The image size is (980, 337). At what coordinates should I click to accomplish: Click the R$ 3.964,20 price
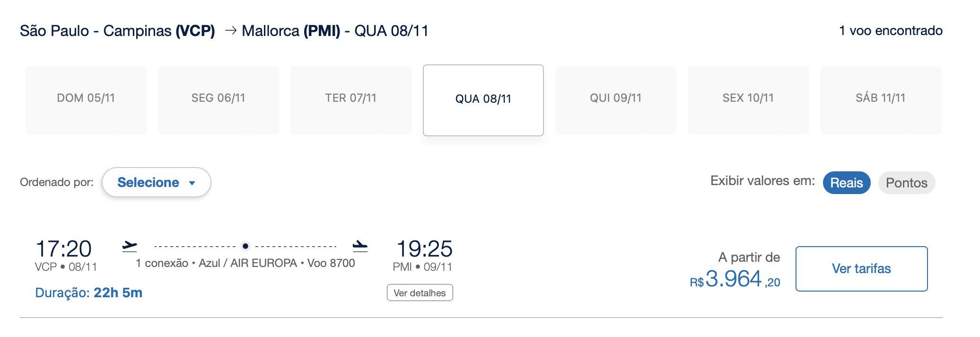coord(735,279)
